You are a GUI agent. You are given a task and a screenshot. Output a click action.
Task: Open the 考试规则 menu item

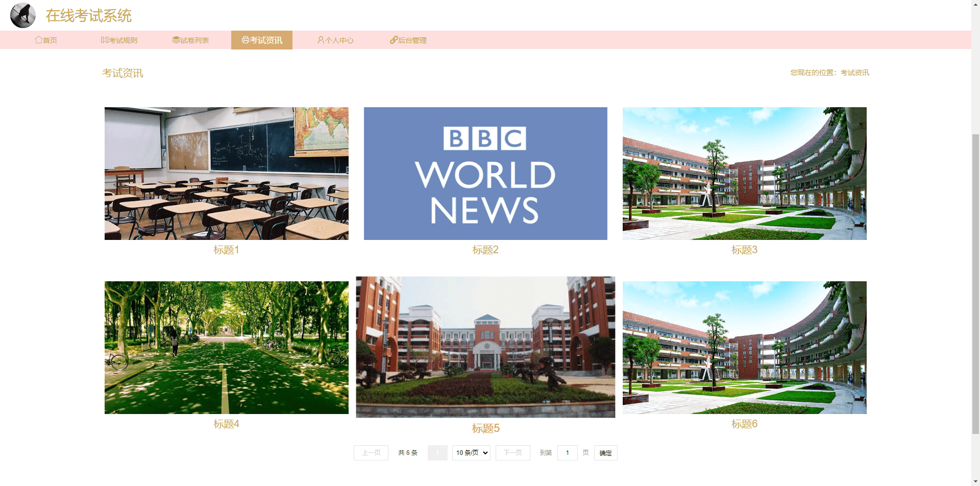pyautogui.click(x=119, y=40)
